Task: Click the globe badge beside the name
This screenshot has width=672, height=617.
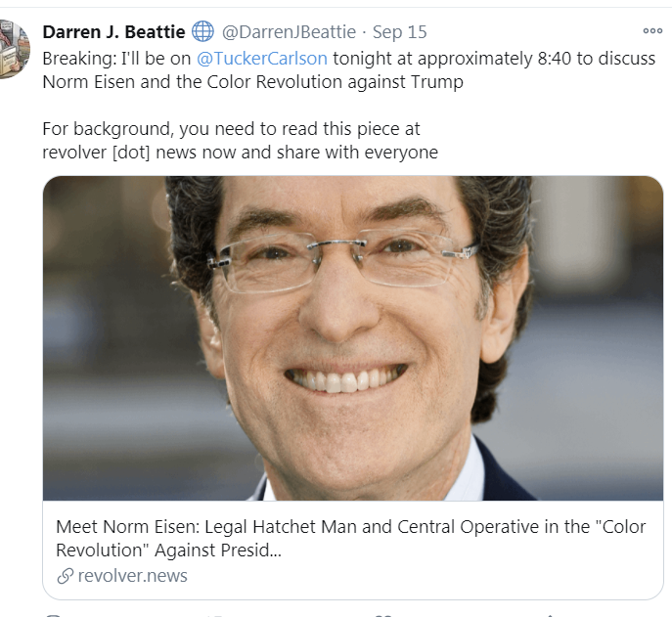Action: point(202,31)
